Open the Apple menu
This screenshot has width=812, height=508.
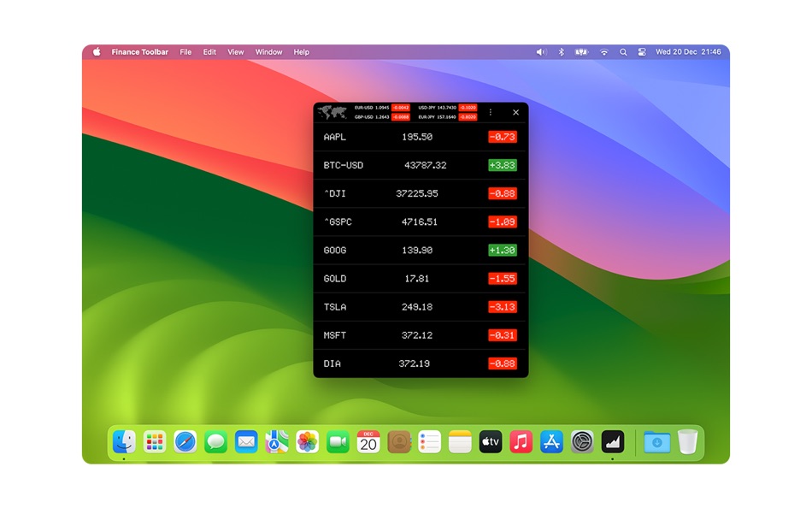point(97,52)
